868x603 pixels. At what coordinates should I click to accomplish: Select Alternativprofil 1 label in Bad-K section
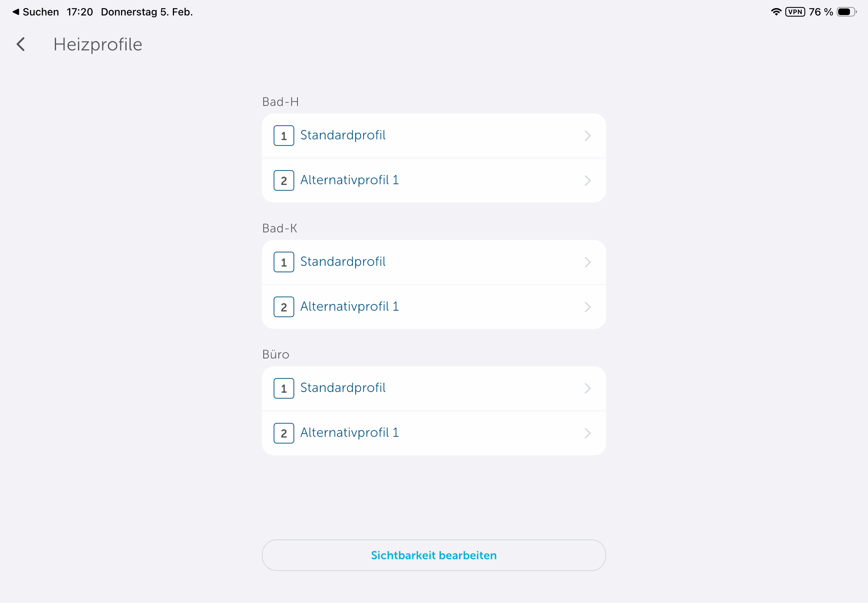click(349, 306)
